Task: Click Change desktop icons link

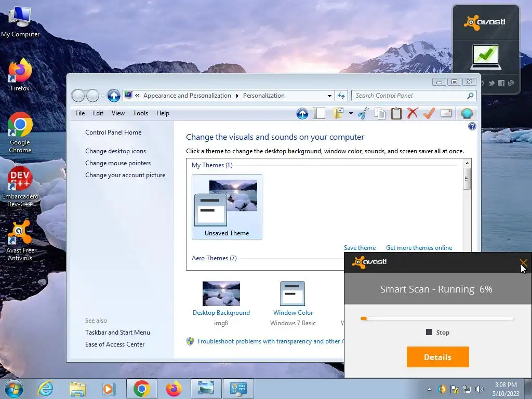Action: pos(116,151)
